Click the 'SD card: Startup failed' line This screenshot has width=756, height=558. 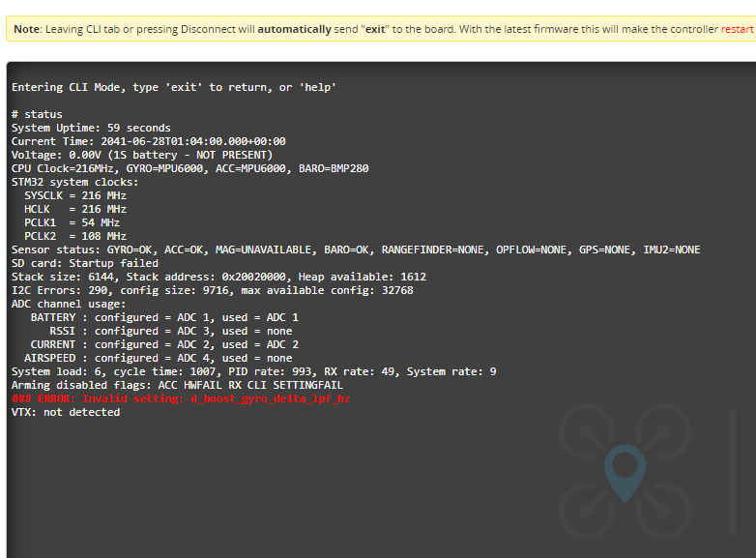(85, 263)
